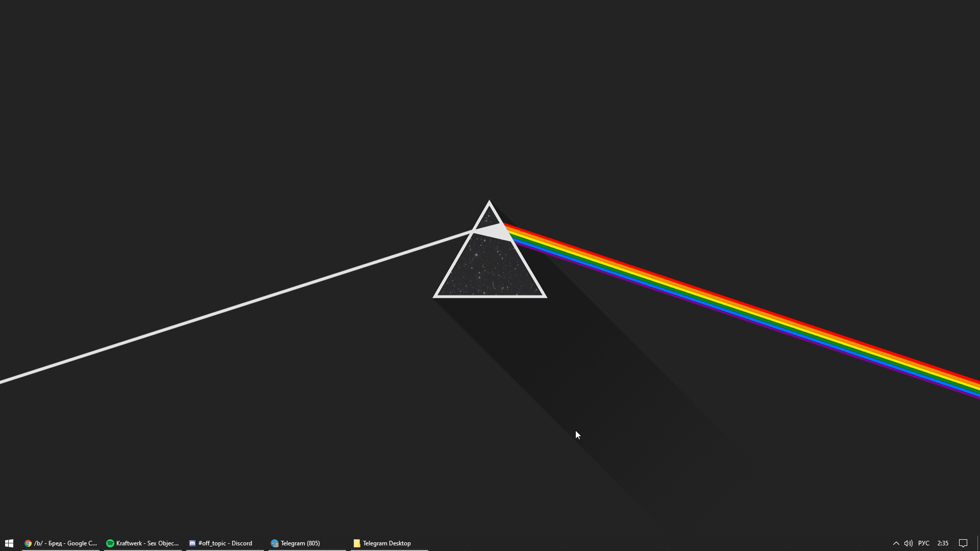Open the #off_topic Discord window
980x551 pixels.
click(225, 543)
